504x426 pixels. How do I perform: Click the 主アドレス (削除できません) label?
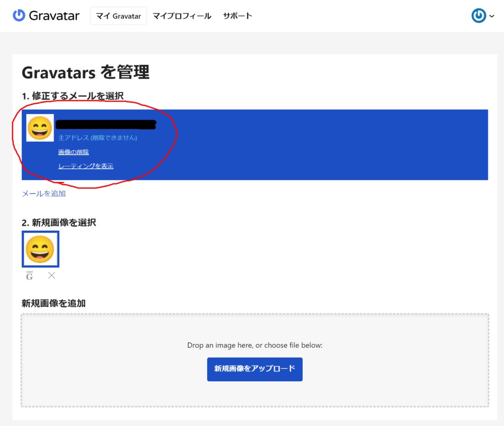97,138
